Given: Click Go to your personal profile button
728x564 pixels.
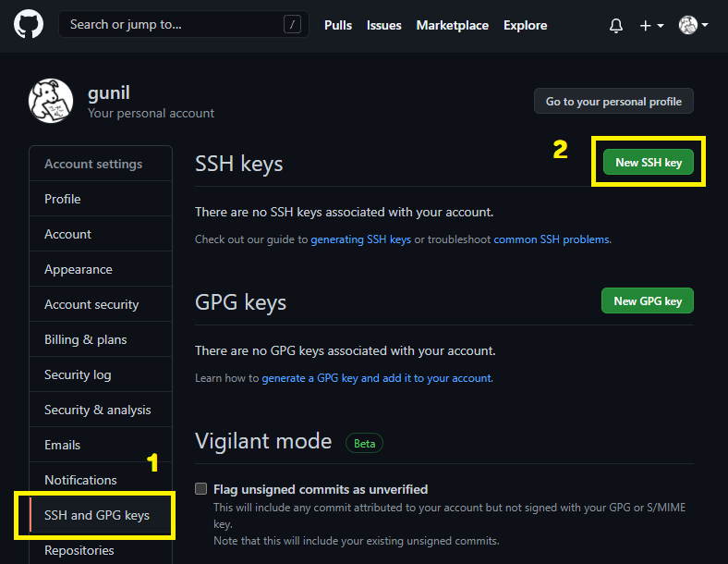Looking at the screenshot, I should pyautogui.click(x=613, y=102).
